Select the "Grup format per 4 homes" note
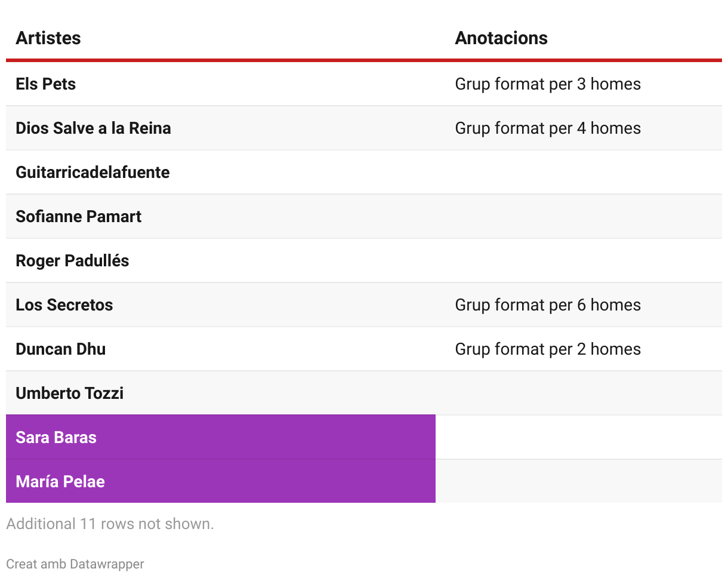Image resolution: width=728 pixels, height=578 pixels. pyautogui.click(x=548, y=128)
